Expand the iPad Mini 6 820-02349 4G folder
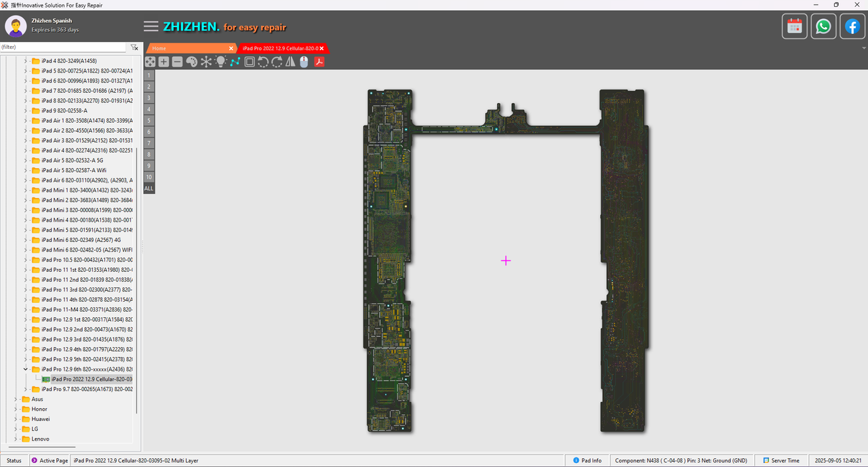The height and width of the screenshot is (467, 868). (26, 240)
